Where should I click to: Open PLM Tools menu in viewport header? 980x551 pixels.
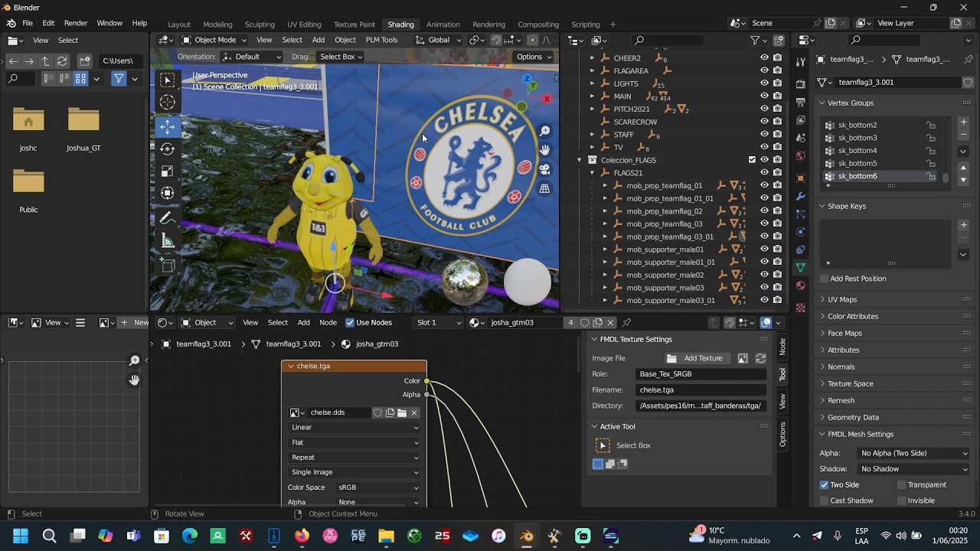pyautogui.click(x=381, y=40)
